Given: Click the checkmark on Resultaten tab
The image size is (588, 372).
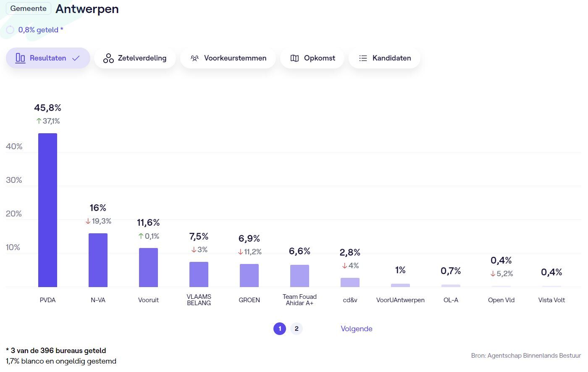Looking at the screenshot, I should click(x=76, y=58).
